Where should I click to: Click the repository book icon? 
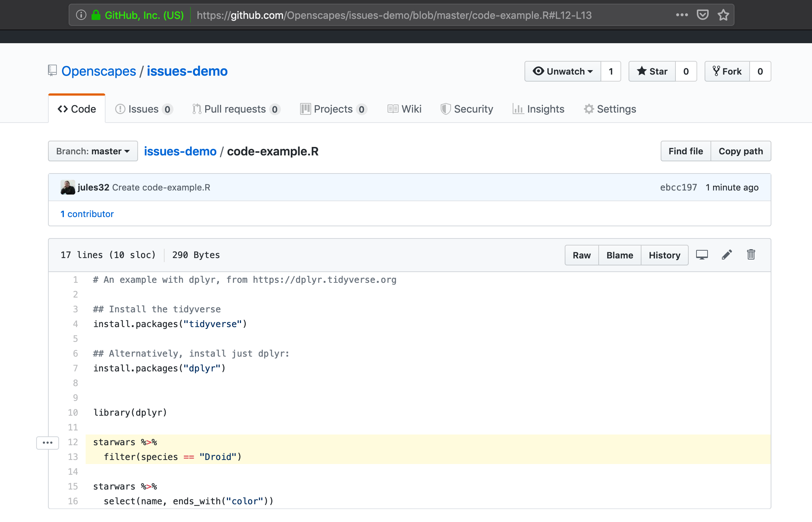[x=52, y=71]
